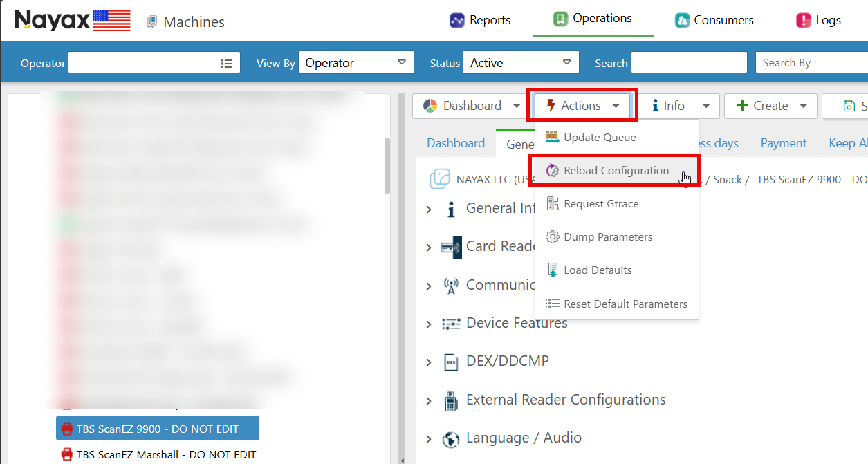Click the breadcrumb layers icon beside NAYAX LLC

pyautogui.click(x=440, y=179)
